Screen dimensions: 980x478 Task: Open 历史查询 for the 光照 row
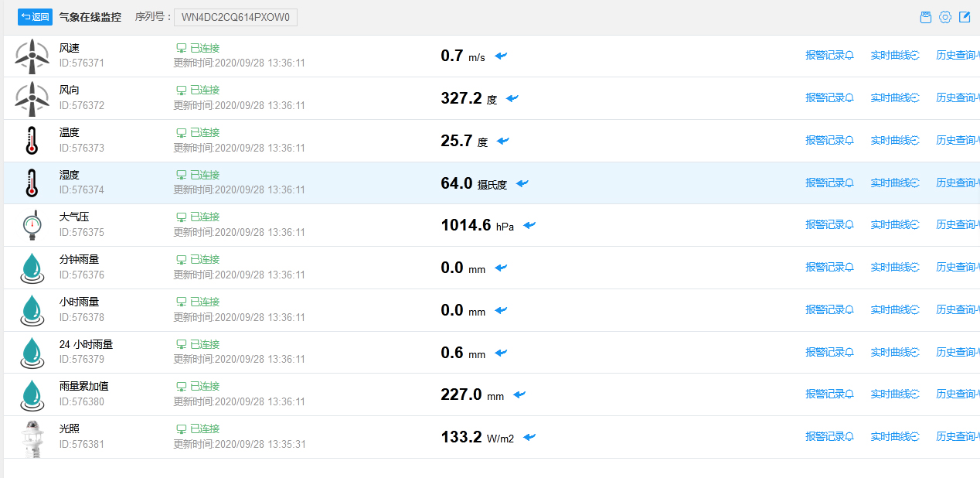tap(957, 437)
